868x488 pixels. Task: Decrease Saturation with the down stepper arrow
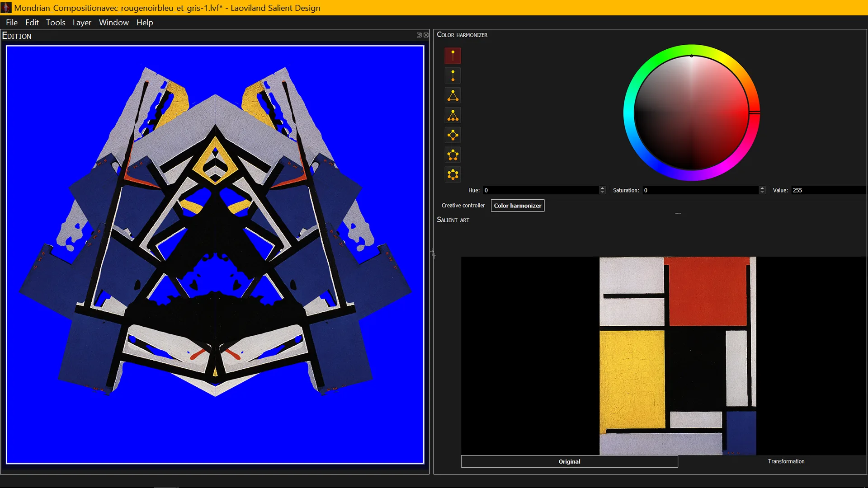coord(762,192)
